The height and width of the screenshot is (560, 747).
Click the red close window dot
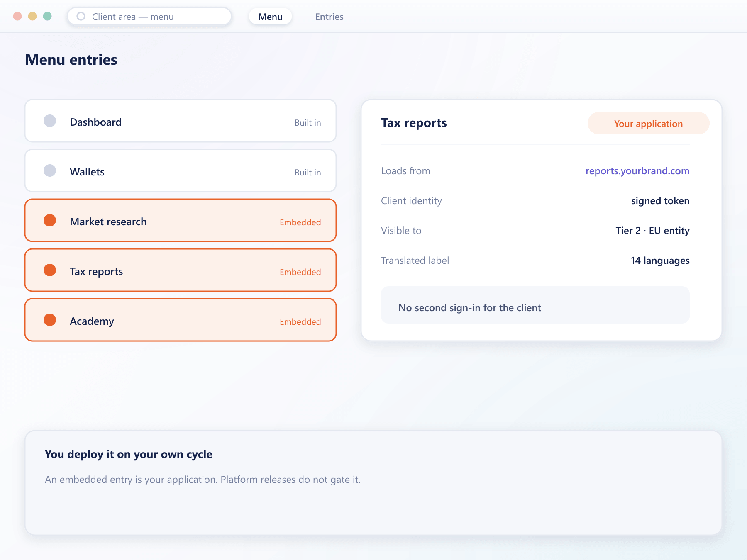pyautogui.click(x=17, y=16)
